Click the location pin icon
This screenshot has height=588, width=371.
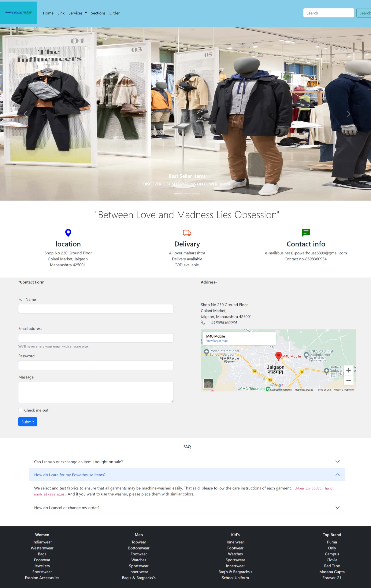click(68, 233)
